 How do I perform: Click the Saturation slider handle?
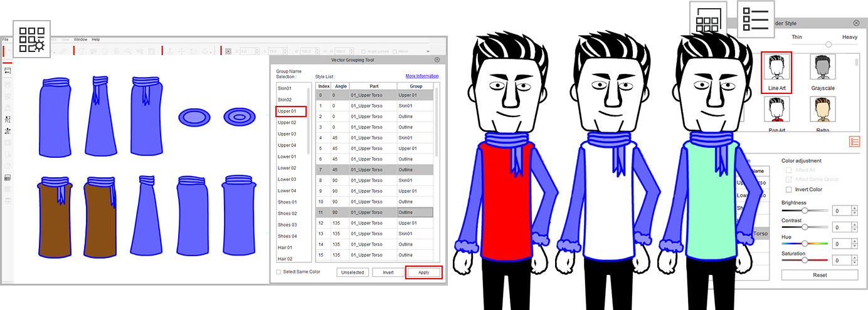[803, 260]
